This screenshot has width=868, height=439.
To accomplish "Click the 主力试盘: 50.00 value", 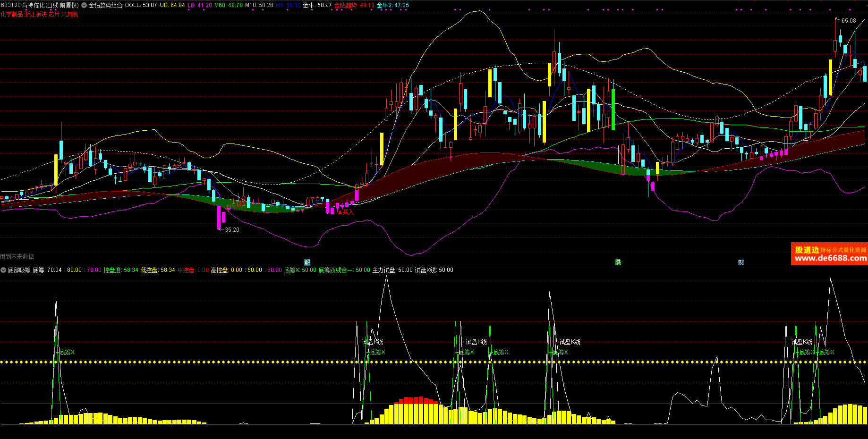I will coord(392,270).
